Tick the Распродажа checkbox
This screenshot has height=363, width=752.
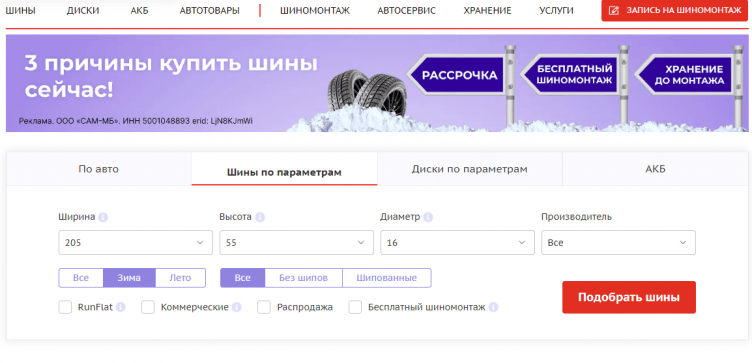click(264, 307)
